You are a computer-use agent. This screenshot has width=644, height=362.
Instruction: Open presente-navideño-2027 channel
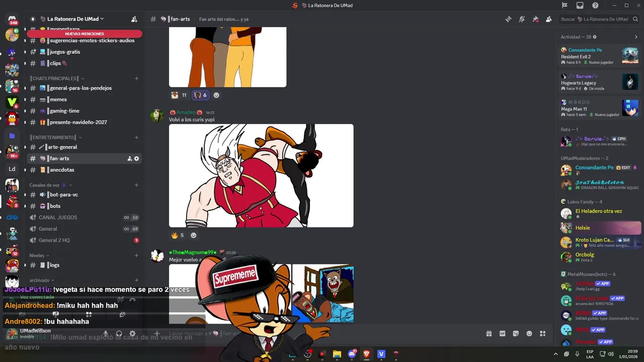pos(84,122)
